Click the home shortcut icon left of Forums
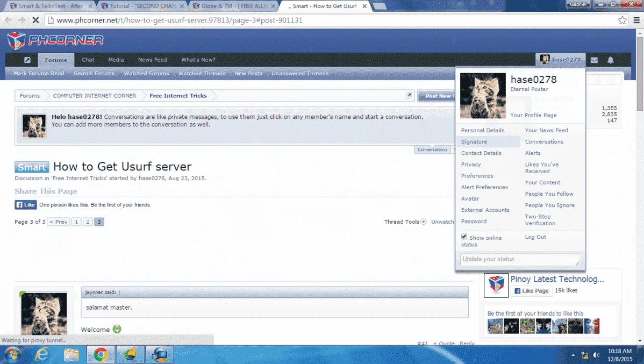 point(27,60)
